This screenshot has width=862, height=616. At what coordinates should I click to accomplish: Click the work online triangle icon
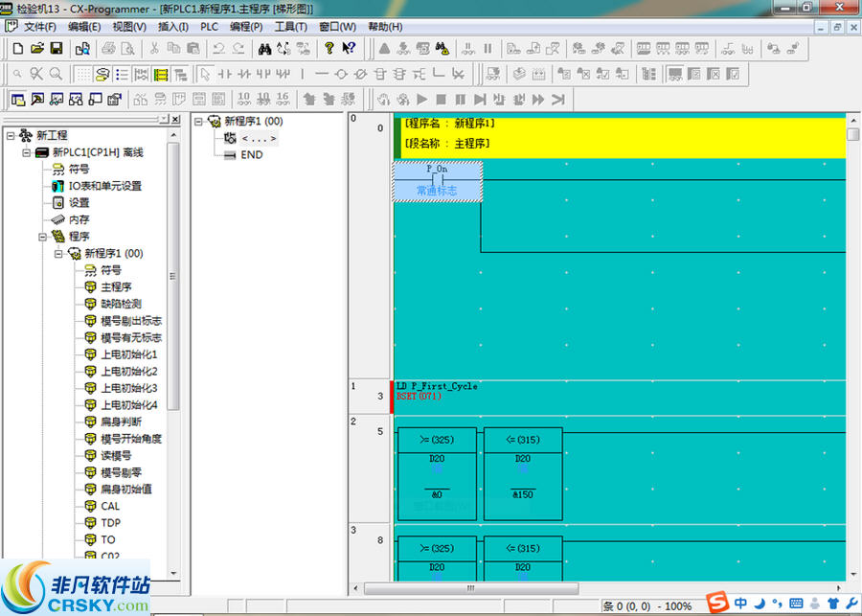[385, 49]
